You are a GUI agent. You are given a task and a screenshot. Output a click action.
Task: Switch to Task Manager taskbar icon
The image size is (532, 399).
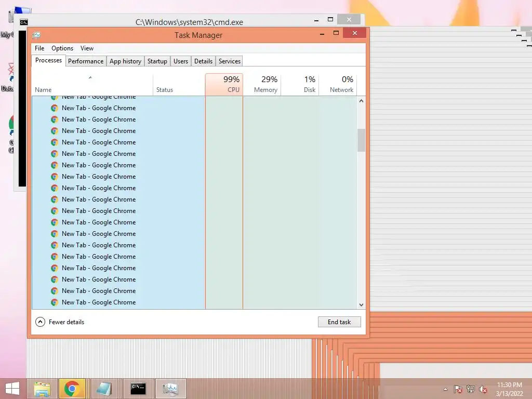170,389
